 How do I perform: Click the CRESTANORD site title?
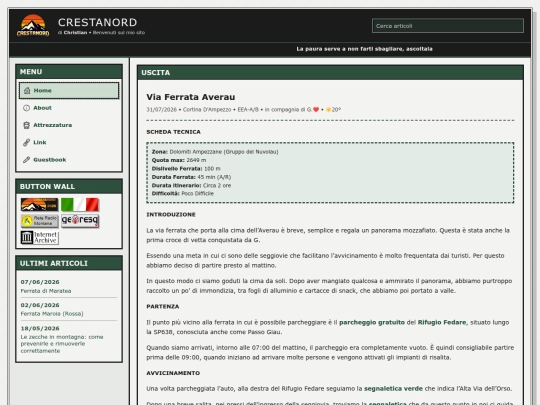click(x=97, y=22)
